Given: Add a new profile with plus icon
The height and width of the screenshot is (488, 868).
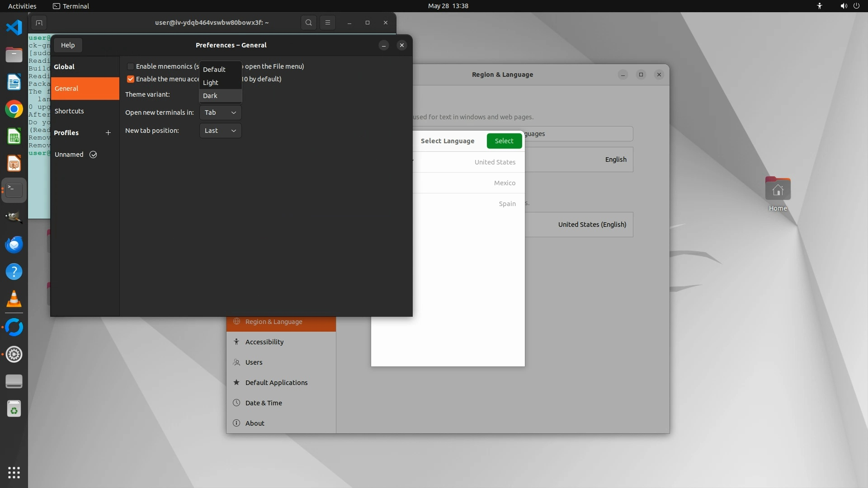Looking at the screenshot, I should tap(108, 132).
